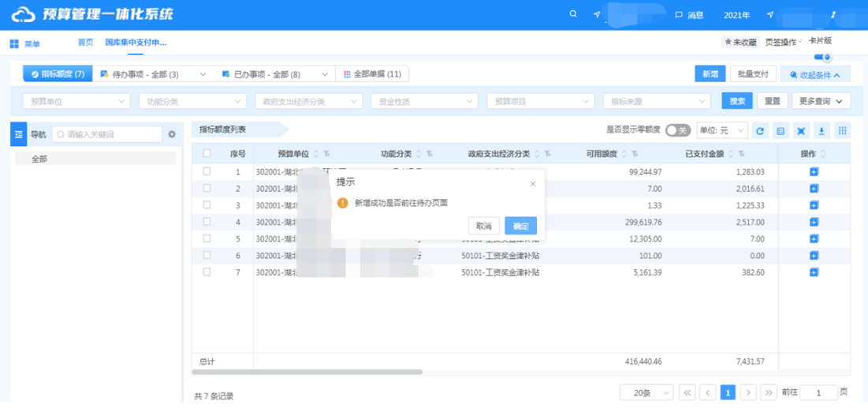Click the download export icon
Screen dimensions: 868x412
click(821, 131)
